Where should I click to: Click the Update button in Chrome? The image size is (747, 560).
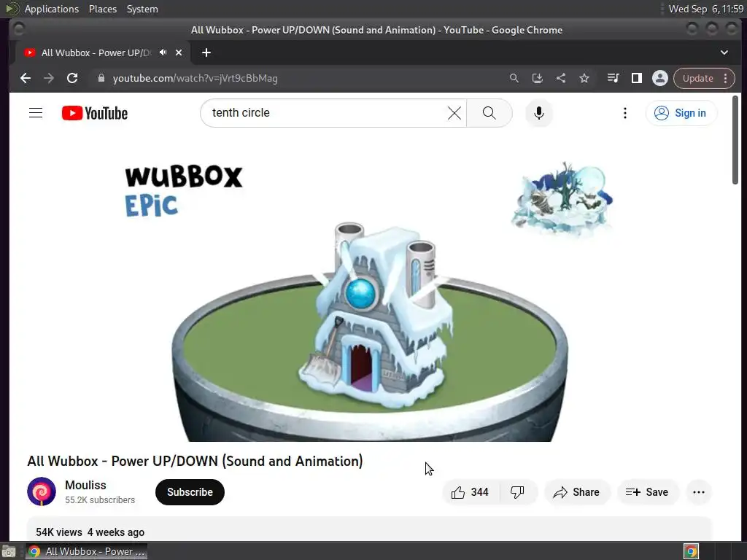click(697, 78)
